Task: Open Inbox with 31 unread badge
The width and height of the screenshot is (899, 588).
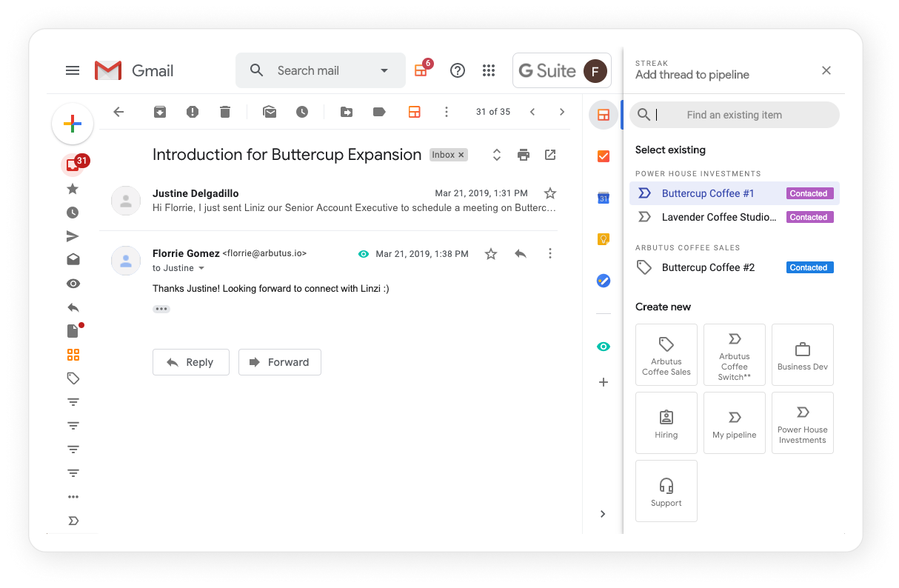Action: tap(74, 164)
